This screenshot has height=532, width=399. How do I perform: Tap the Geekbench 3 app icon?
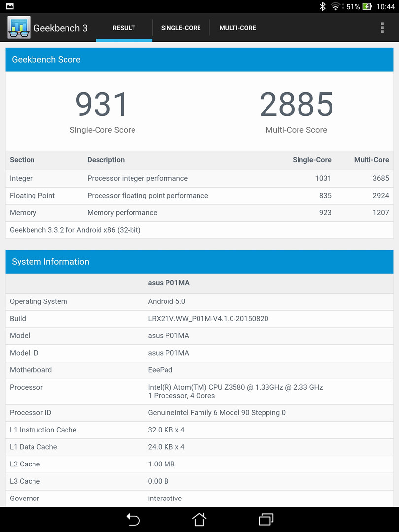19,28
